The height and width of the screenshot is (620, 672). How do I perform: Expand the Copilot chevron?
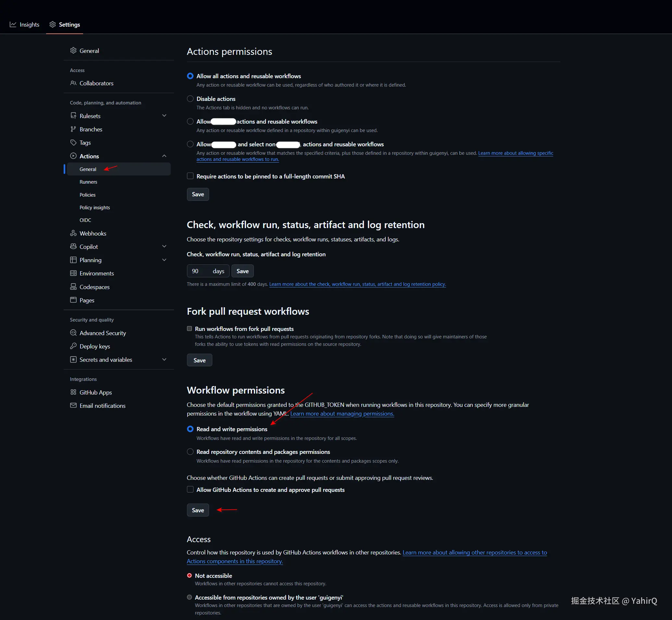click(164, 247)
